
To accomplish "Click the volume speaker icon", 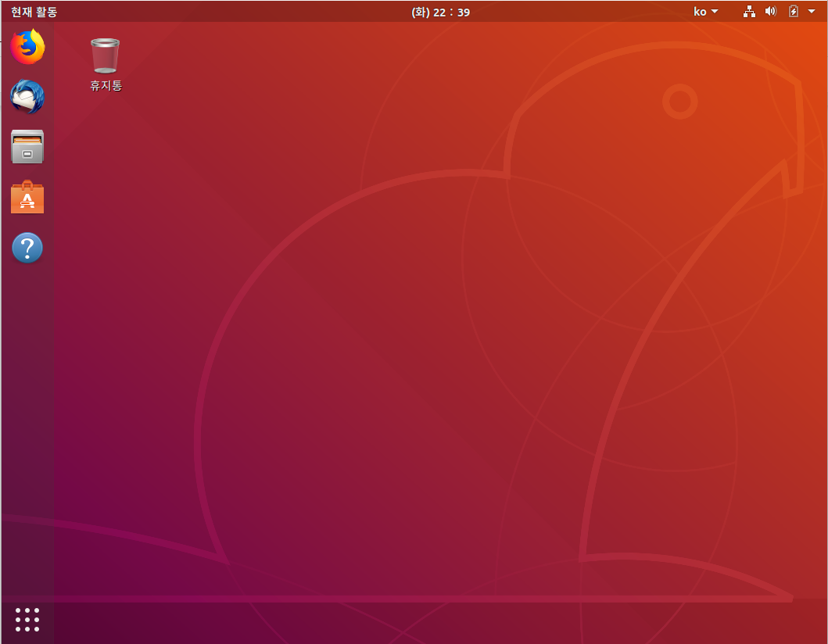I will point(771,11).
